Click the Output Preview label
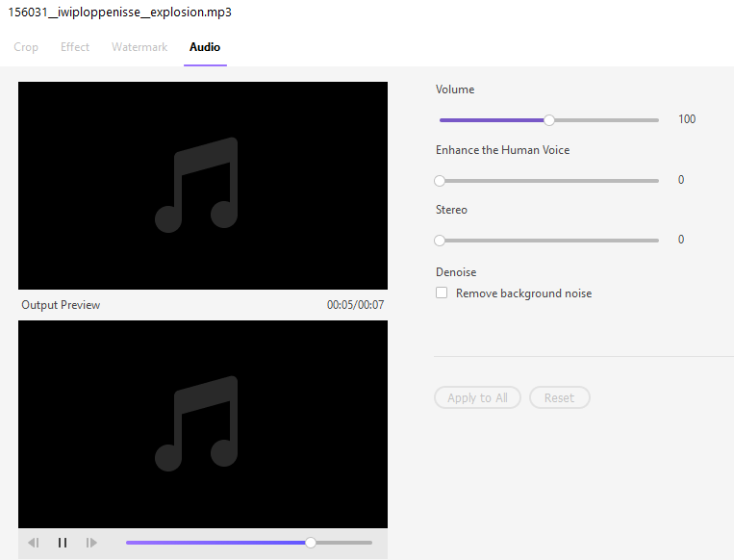 click(x=61, y=305)
